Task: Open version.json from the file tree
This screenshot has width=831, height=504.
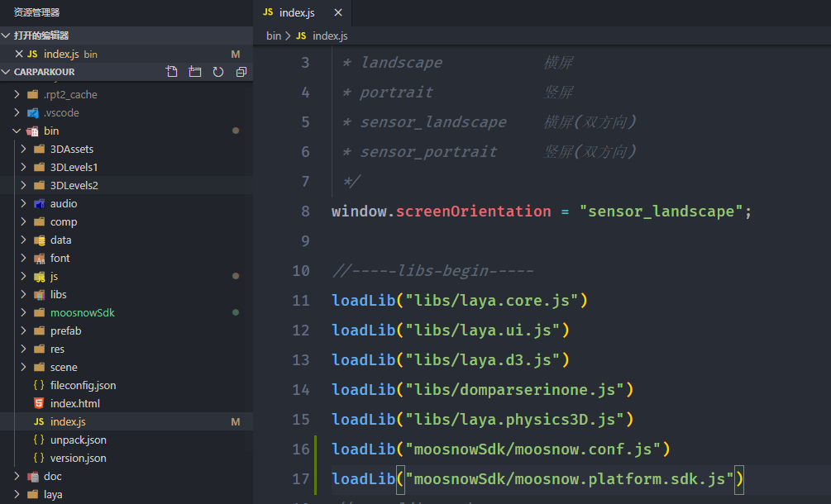Action: pos(78,458)
